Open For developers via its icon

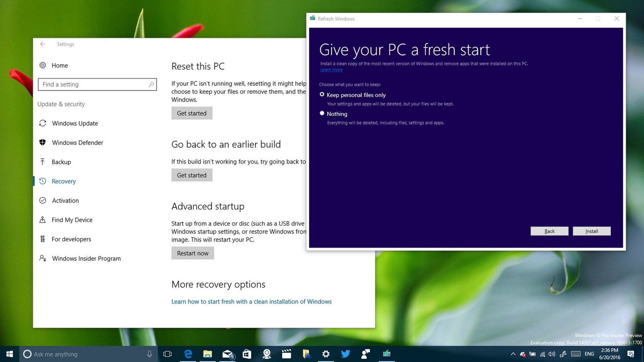coord(43,239)
